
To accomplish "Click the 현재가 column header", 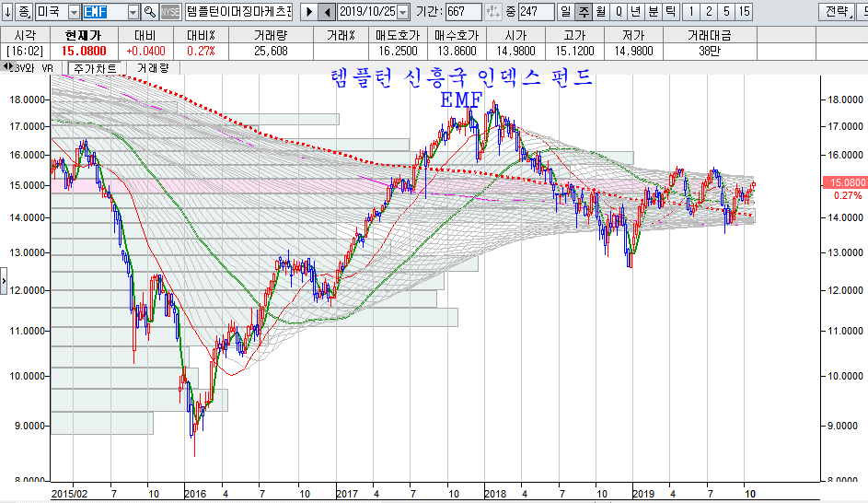I will tap(84, 35).
